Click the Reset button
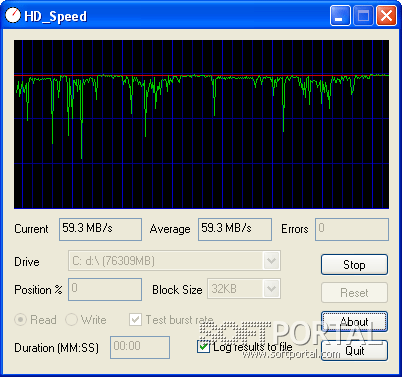 [x=354, y=293]
